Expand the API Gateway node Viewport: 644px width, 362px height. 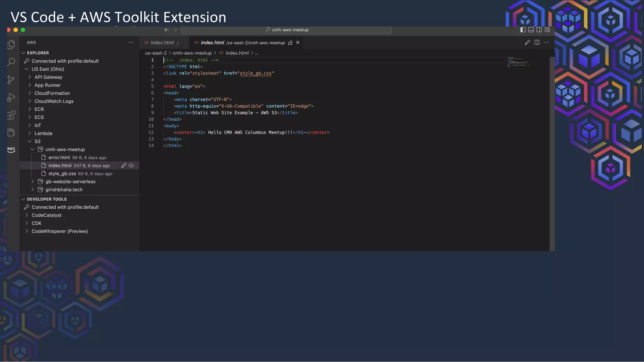pos(30,77)
